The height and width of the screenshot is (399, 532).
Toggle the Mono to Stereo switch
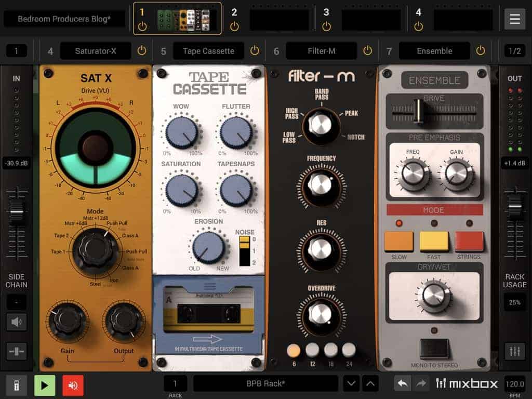434,348
